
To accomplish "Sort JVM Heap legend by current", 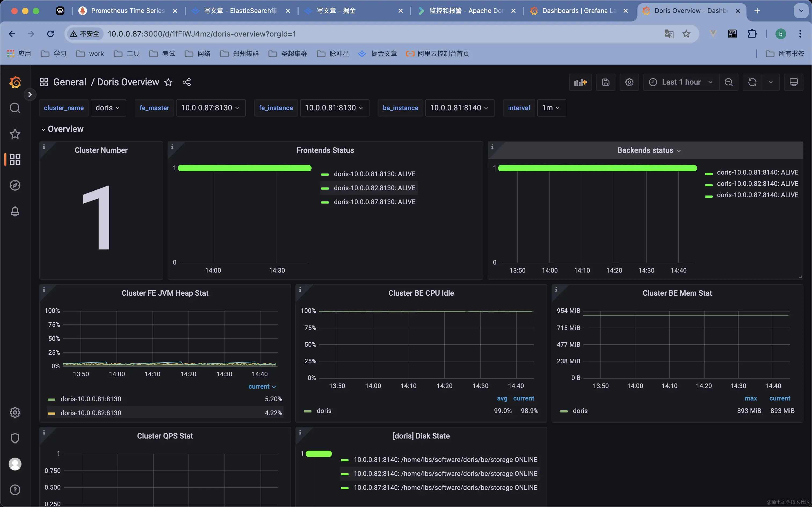I will point(262,387).
